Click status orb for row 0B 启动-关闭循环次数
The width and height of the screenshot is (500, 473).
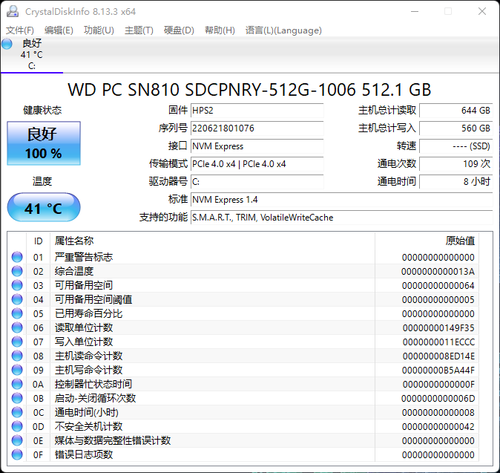click(x=17, y=398)
